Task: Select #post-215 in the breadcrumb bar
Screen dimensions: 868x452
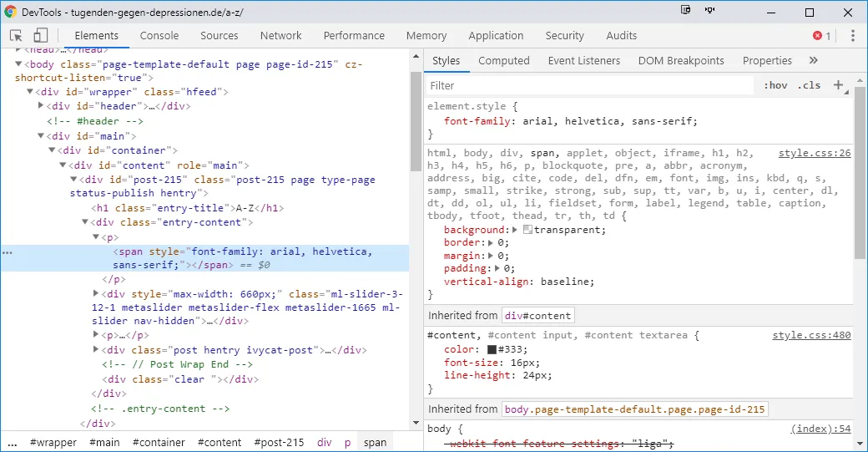Action: pos(279,443)
